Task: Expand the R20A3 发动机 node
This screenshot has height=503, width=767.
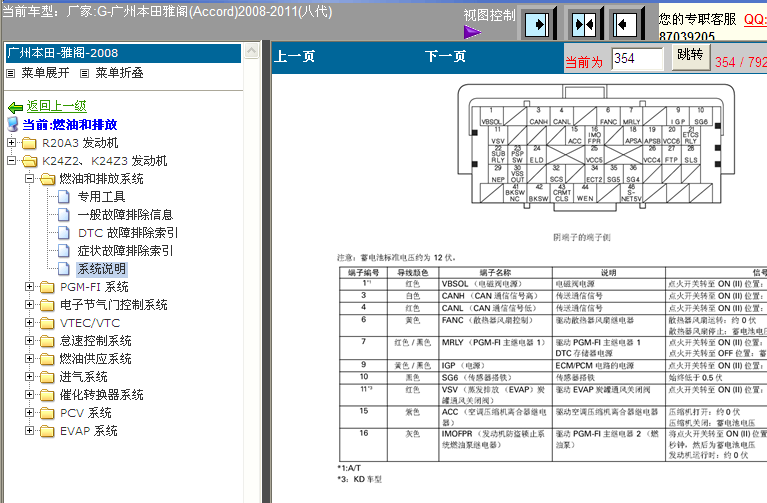Action: click(11, 142)
